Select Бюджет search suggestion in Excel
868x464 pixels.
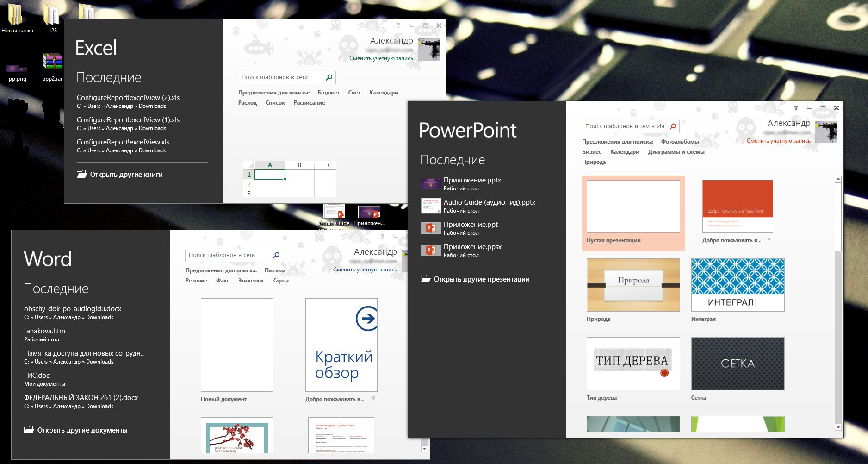328,93
